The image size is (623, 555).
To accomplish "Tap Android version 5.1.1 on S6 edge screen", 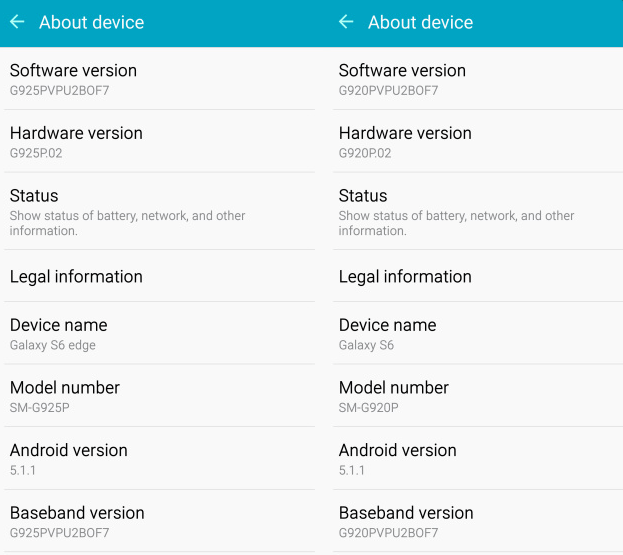I will click(x=157, y=459).
